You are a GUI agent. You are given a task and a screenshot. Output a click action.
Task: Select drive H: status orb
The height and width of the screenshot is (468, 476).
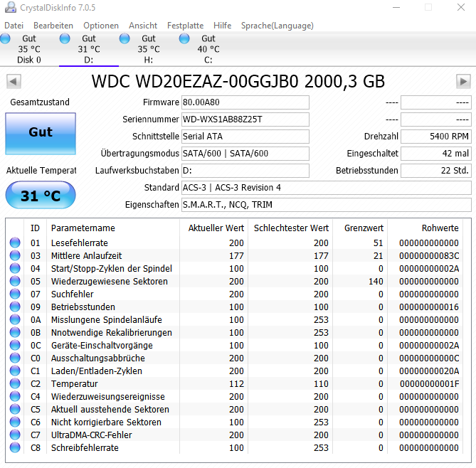point(125,39)
